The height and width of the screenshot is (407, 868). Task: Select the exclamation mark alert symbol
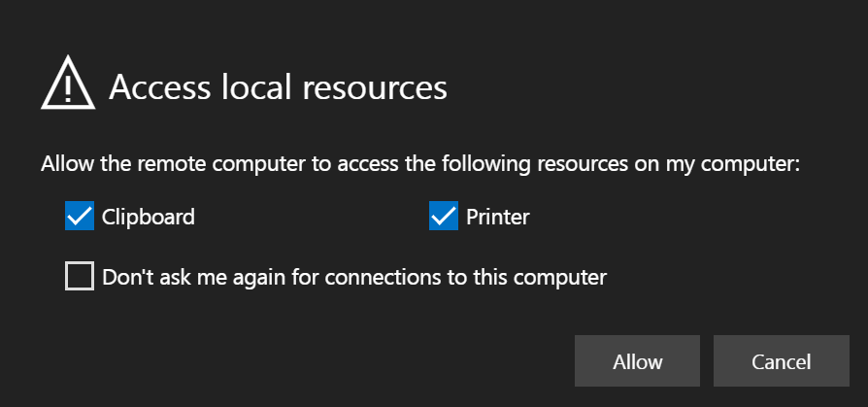click(67, 86)
